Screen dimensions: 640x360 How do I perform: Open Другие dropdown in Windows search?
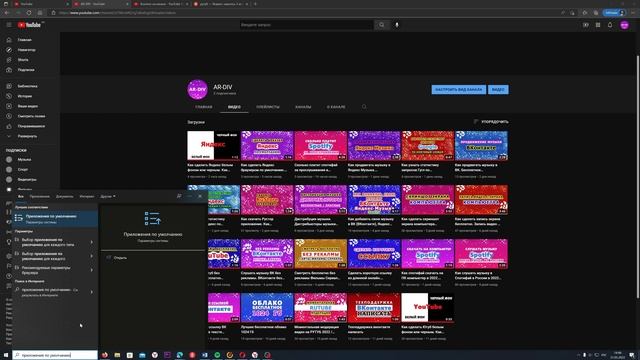[108, 196]
